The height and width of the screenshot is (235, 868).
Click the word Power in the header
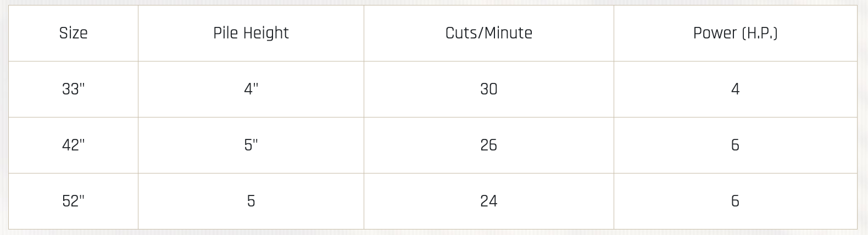coord(715,33)
